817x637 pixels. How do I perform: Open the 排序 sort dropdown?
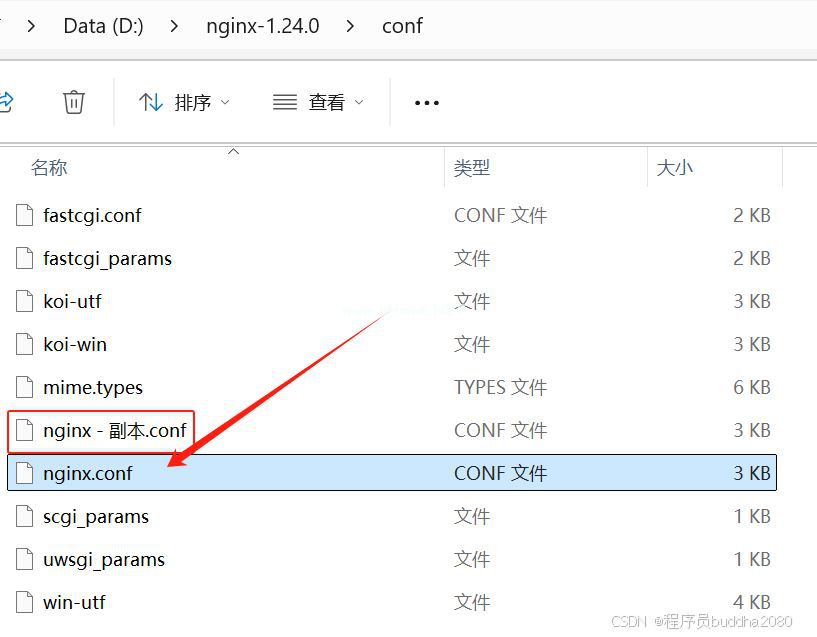(x=184, y=102)
